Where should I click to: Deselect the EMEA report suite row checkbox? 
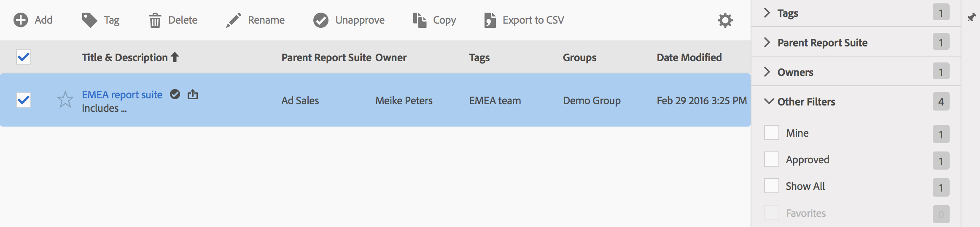(24, 100)
